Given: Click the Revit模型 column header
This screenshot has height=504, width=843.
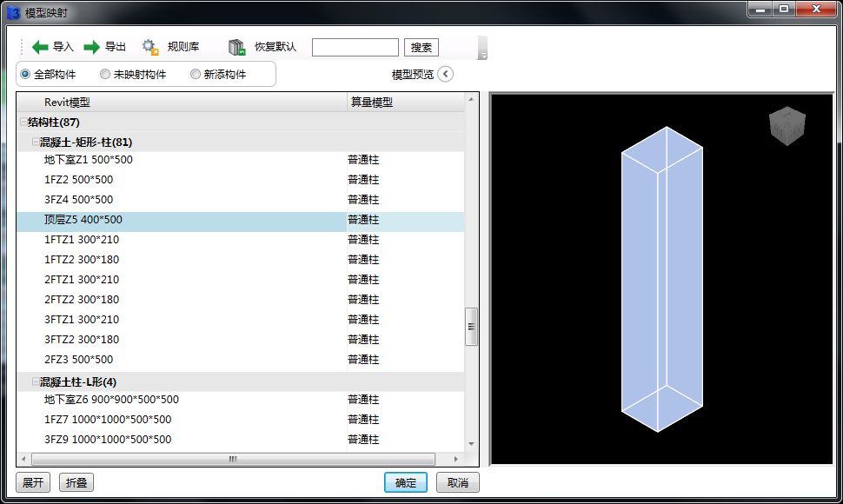Looking at the screenshot, I should (x=182, y=102).
